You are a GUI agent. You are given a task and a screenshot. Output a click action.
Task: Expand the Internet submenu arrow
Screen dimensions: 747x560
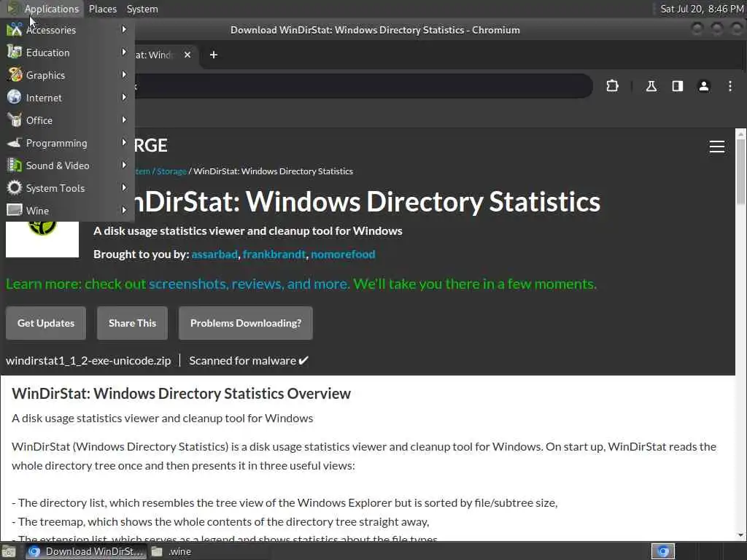click(x=124, y=97)
